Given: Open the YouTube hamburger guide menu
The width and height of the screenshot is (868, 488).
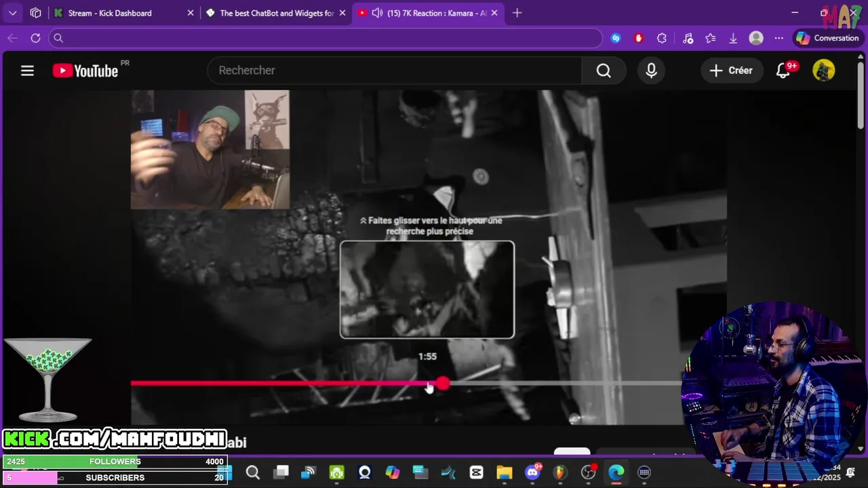Looking at the screenshot, I should click(x=27, y=70).
